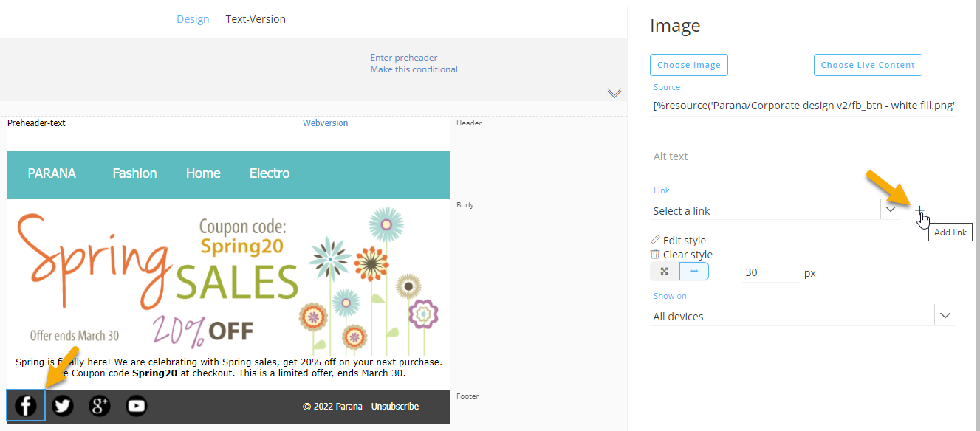Switch to the Design tab
The image size is (980, 431).
[x=193, y=19]
